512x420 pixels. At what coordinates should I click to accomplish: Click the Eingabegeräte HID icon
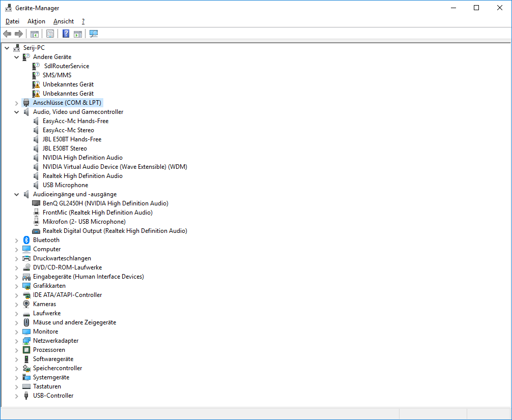(x=26, y=277)
